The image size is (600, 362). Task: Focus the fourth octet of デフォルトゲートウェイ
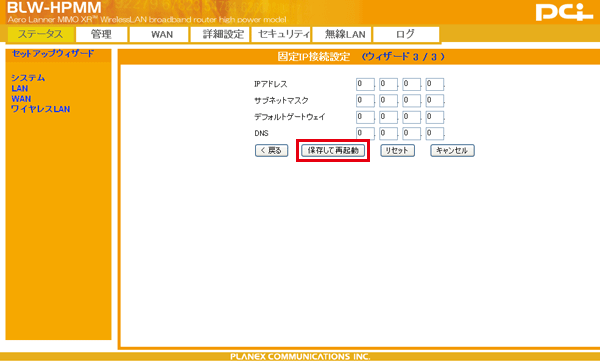435,117
